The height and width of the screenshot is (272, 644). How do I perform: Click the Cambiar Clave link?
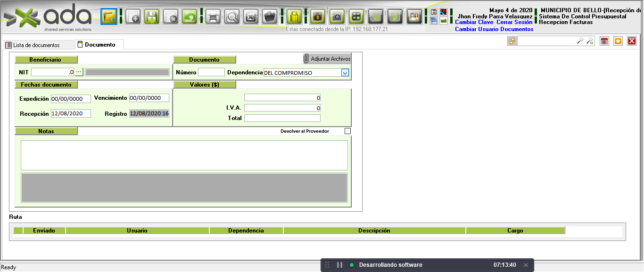[x=474, y=22]
